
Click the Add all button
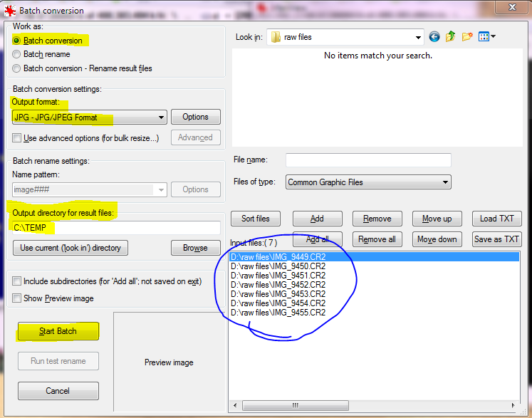pyautogui.click(x=318, y=239)
